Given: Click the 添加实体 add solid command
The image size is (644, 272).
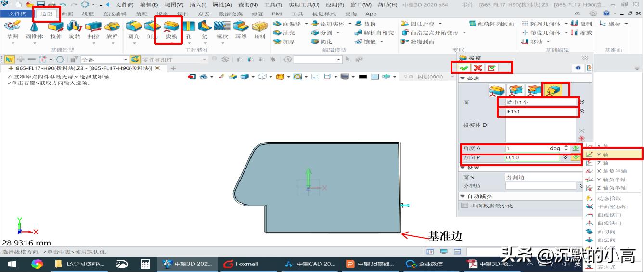Looking at the screenshot, I should click(329, 24).
